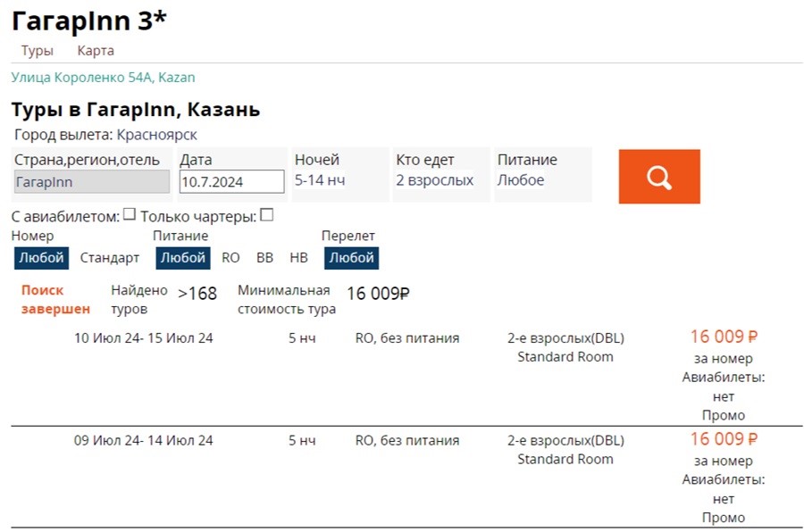Filter by 'BB' meal type
This screenshot has height=532, width=804.
click(x=264, y=258)
